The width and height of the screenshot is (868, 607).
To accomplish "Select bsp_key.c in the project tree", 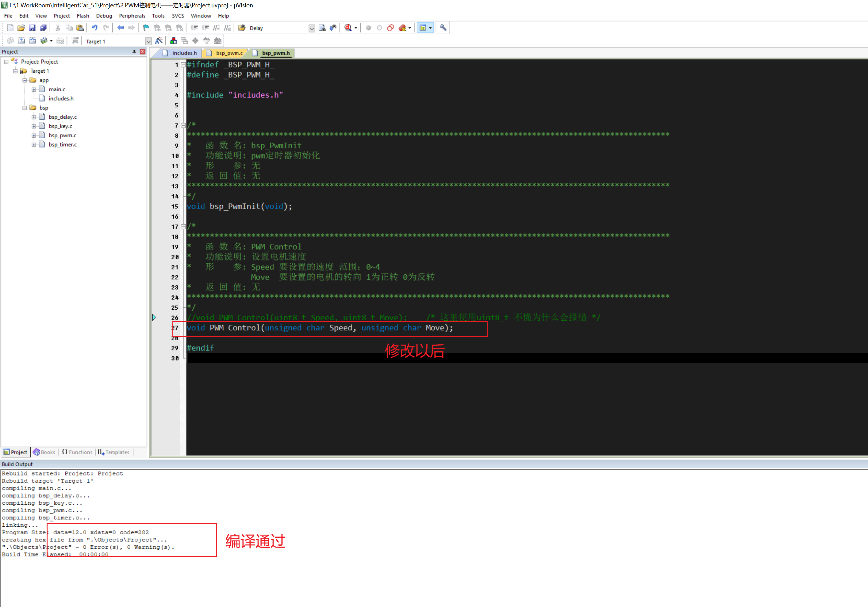I will (x=60, y=126).
